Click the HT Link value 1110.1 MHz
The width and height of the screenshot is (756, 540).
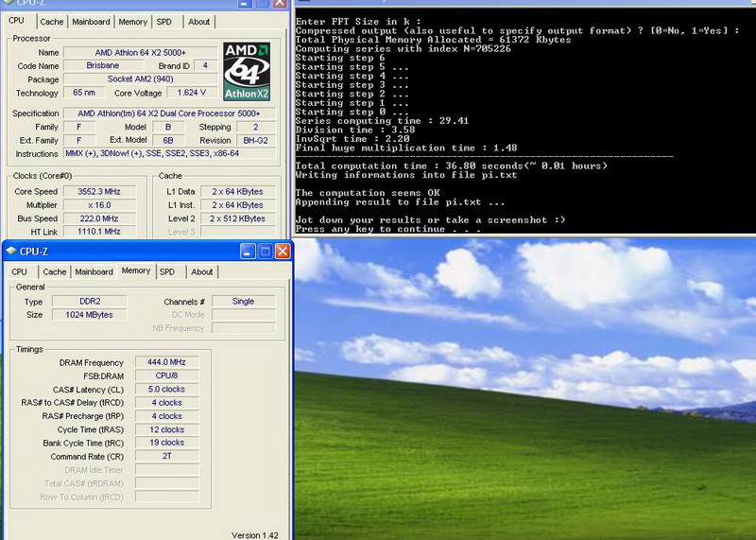[99, 232]
